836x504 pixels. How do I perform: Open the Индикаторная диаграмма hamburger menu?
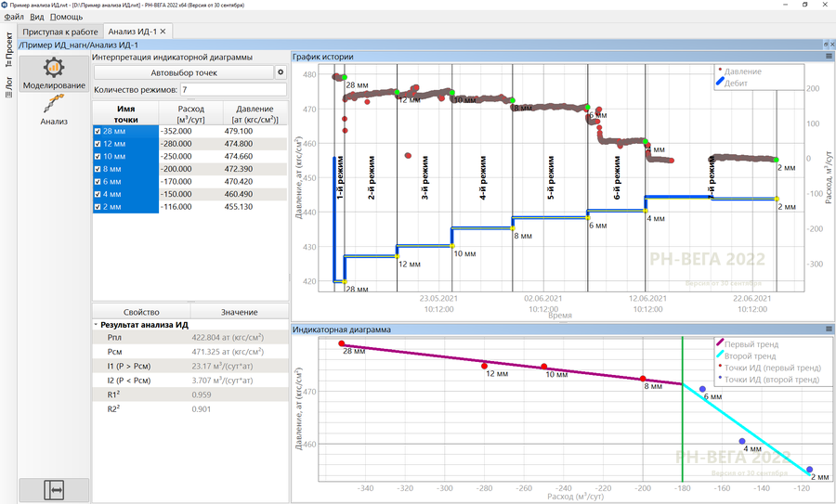click(829, 330)
